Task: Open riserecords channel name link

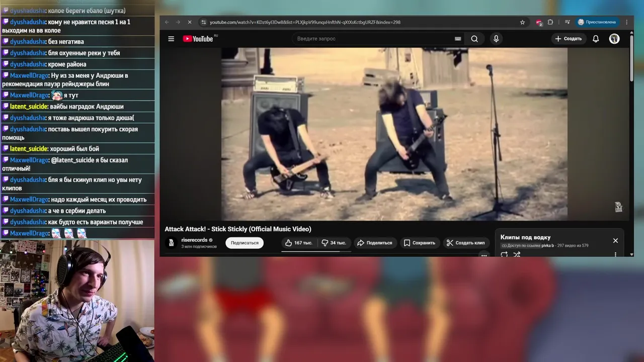Action: [194, 240]
